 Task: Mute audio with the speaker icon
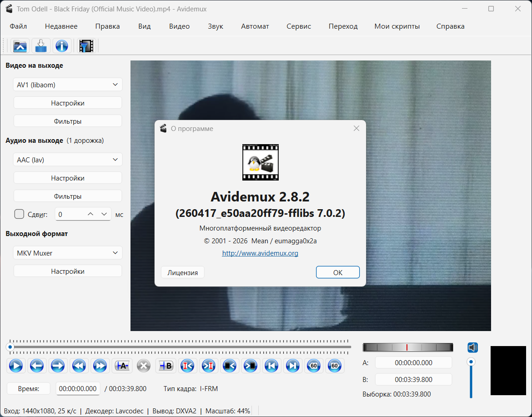click(x=472, y=348)
